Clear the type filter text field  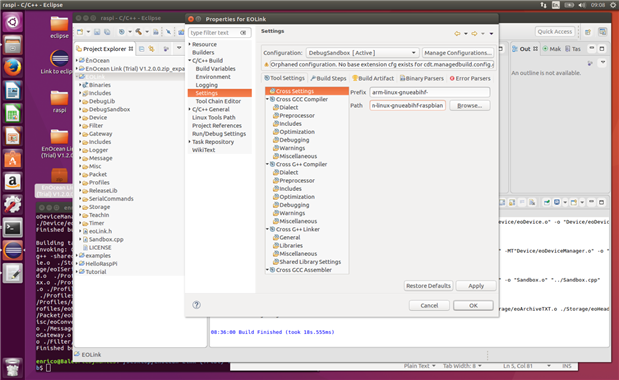tap(243, 33)
